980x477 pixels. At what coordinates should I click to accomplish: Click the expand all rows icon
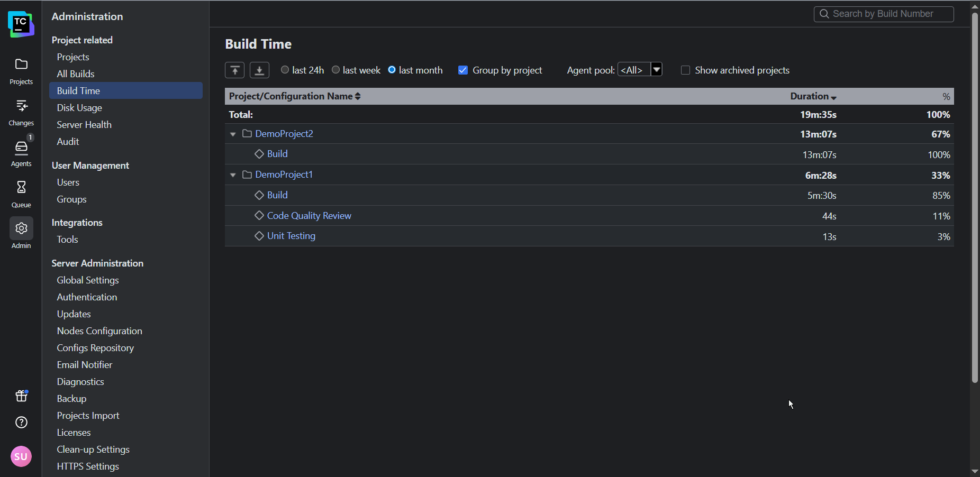coord(259,70)
